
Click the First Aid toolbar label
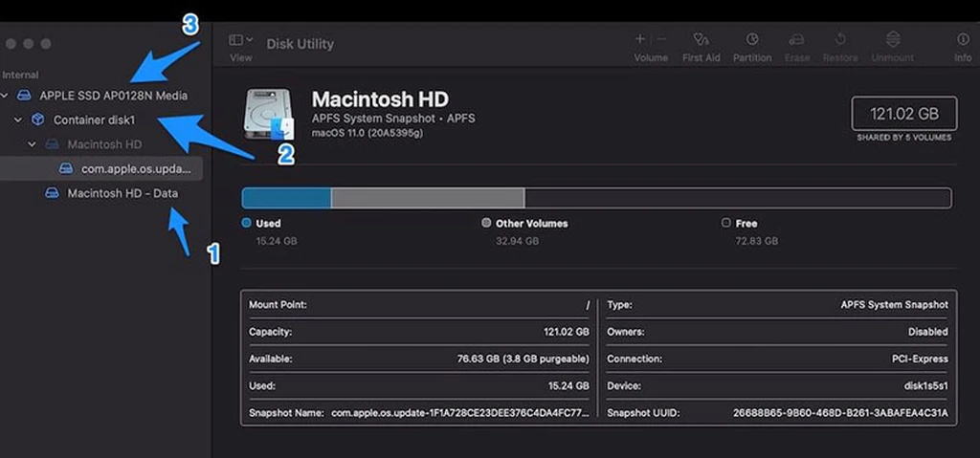[x=701, y=57]
